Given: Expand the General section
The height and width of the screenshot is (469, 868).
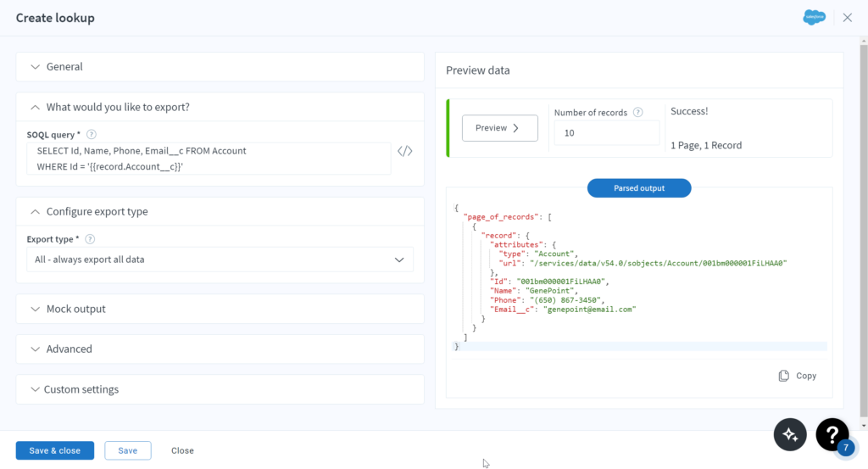Looking at the screenshot, I should [36, 67].
